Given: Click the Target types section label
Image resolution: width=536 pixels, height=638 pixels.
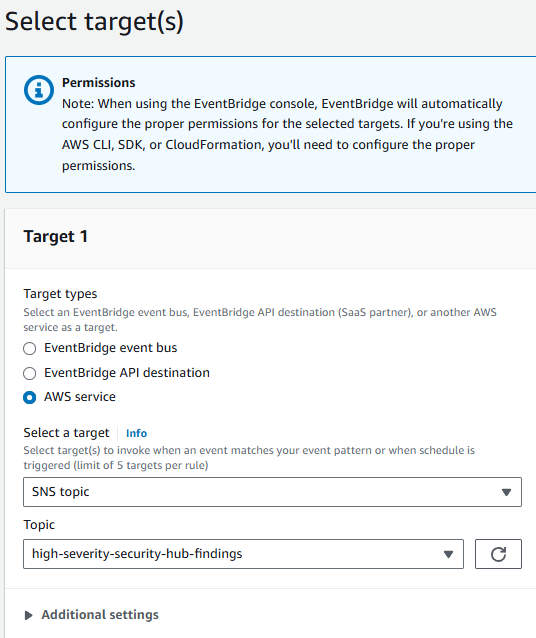Looking at the screenshot, I should 60,294.
